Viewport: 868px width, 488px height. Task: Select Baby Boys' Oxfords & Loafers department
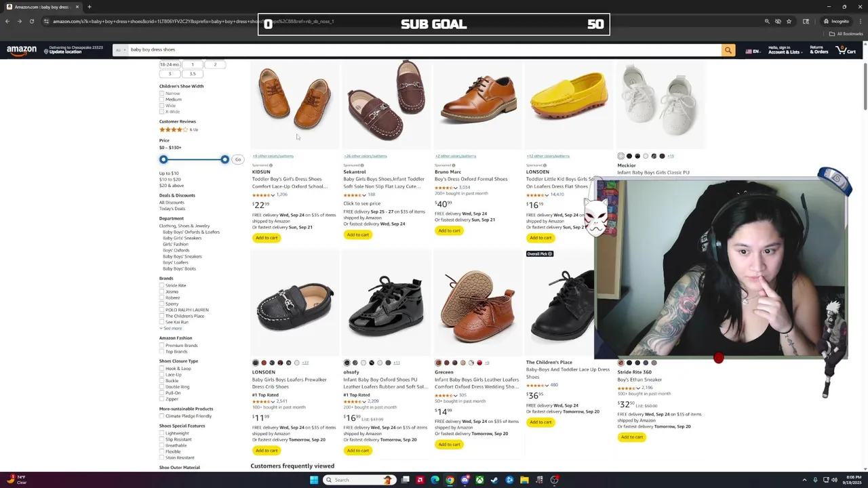[191, 232]
